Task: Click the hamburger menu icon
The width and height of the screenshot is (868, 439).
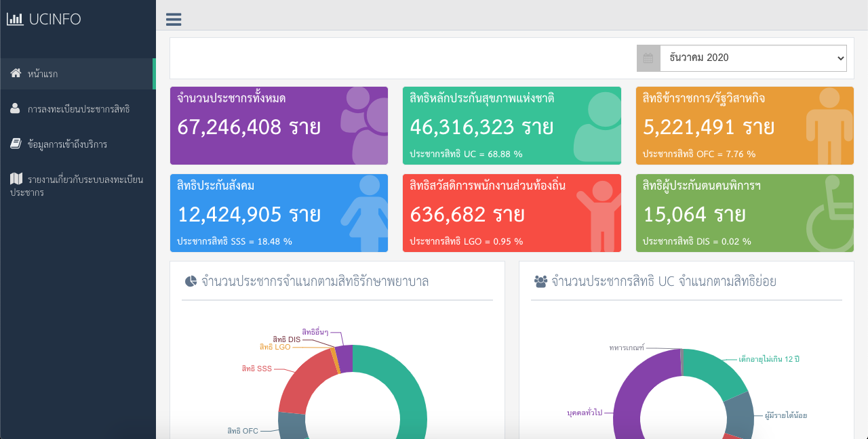Action: 174,19
